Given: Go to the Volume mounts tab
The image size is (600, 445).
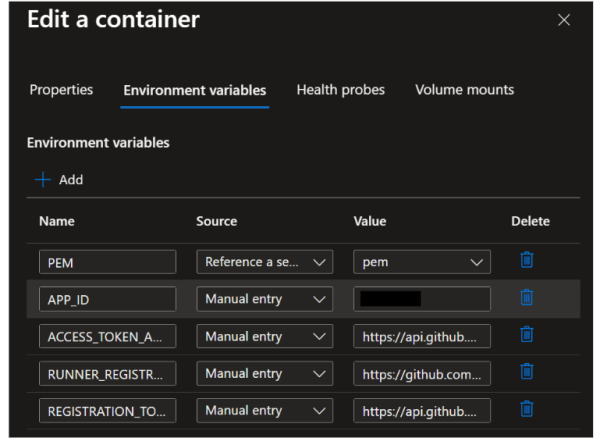Looking at the screenshot, I should [x=464, y=90].
